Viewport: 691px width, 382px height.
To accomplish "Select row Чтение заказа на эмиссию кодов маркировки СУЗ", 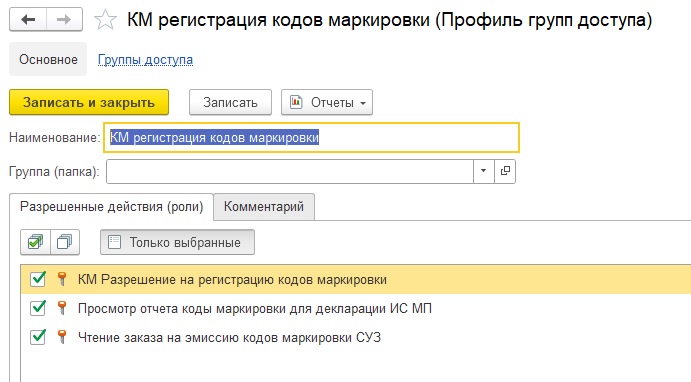I will tap(356, 337).
